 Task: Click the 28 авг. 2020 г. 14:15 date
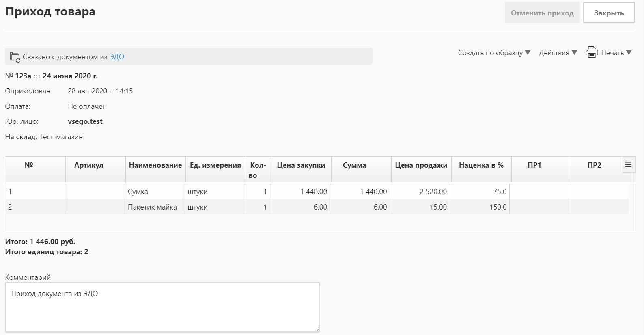point(100,91)
